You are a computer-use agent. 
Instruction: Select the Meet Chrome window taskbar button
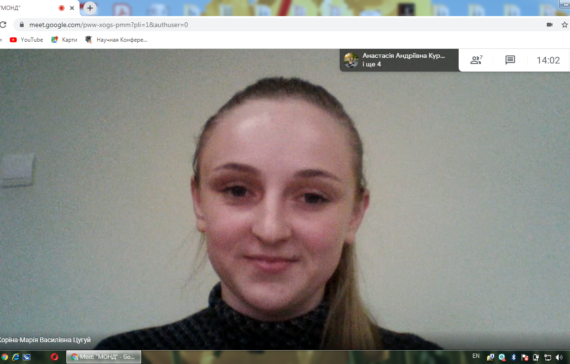[104, 357]
